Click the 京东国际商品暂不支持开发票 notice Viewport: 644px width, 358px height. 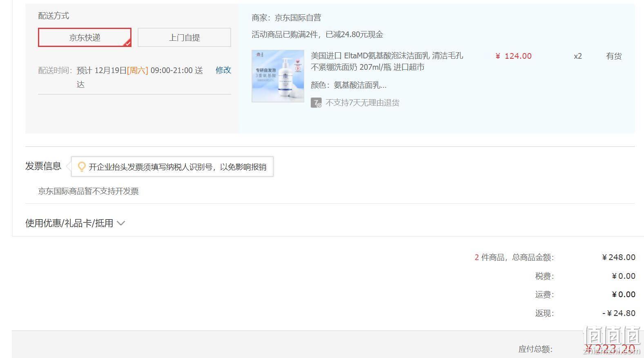tap(88, 191)
